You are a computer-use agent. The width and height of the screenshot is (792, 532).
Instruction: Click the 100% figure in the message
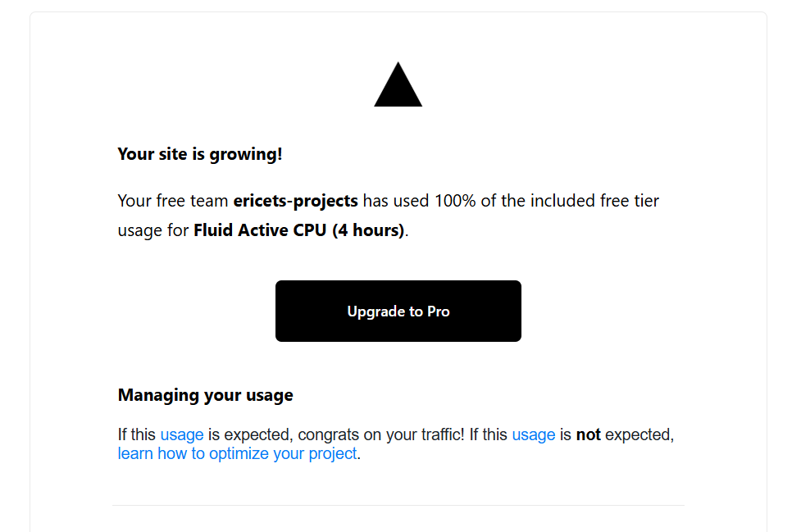(x=455, y=201)
